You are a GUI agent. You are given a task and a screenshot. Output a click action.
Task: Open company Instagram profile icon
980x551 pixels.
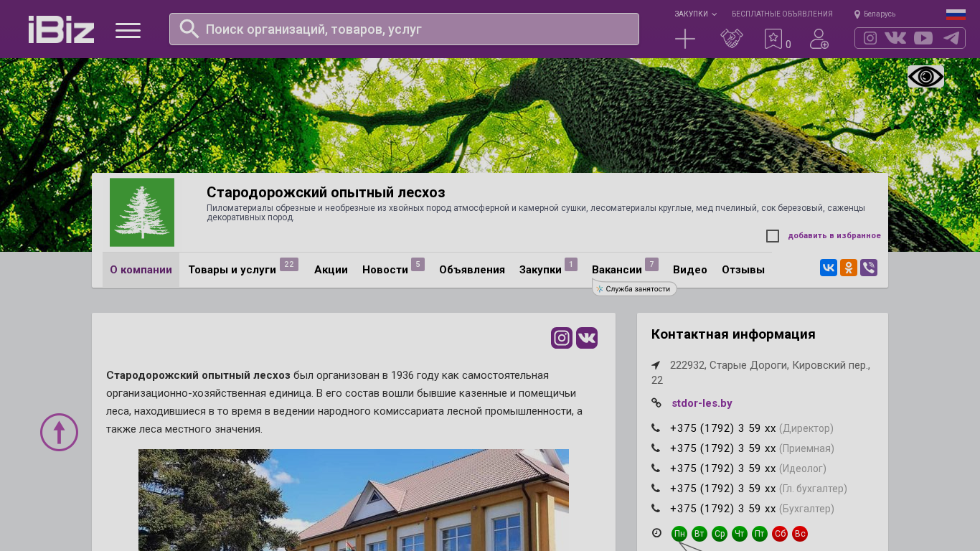pyautogui.click(x=562, y=338)
